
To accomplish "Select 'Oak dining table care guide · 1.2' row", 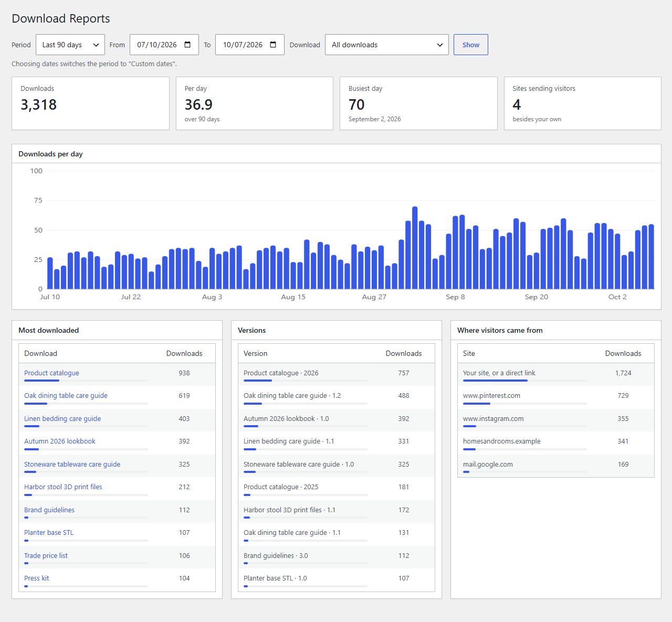I will click(x=337, y=397).
